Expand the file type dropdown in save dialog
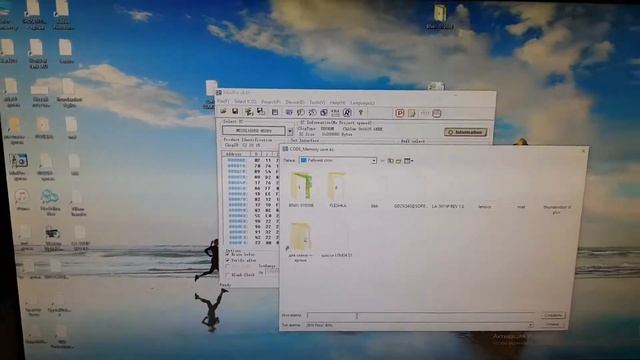This screenshot has height=360, width=640. point(530,325)
